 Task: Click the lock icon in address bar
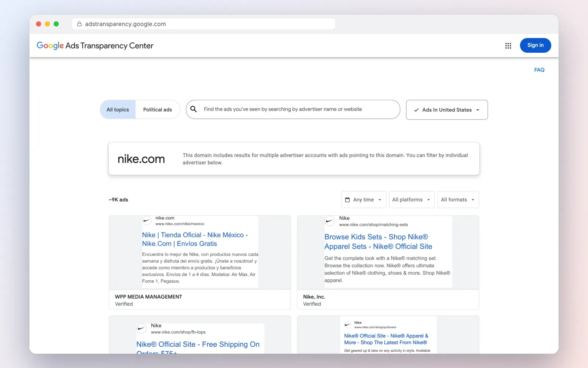tap(79, 24)
